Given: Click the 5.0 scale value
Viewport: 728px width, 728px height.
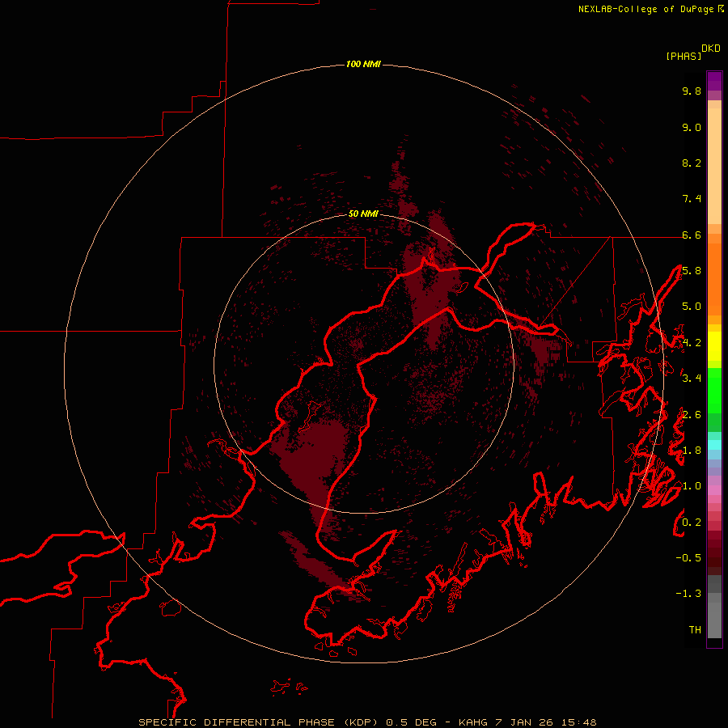Looking at the screenshot, I should point(692,307).
